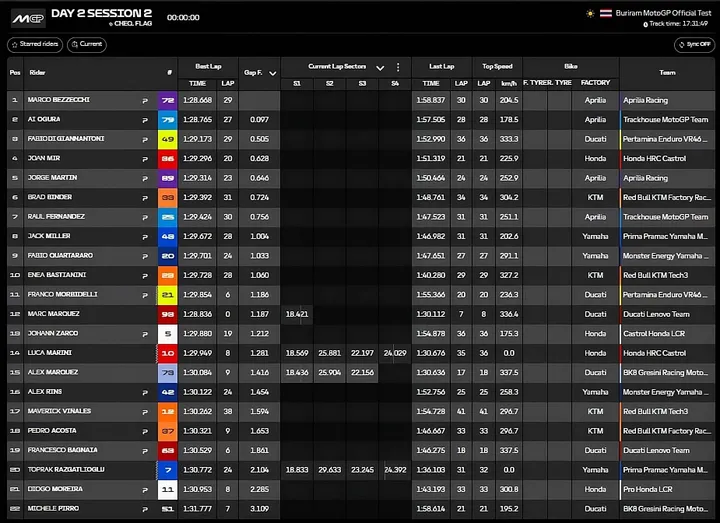Click number 11 badge for Moreira
The height and width of the screenshot is (523, 720).
click(168, 489)
